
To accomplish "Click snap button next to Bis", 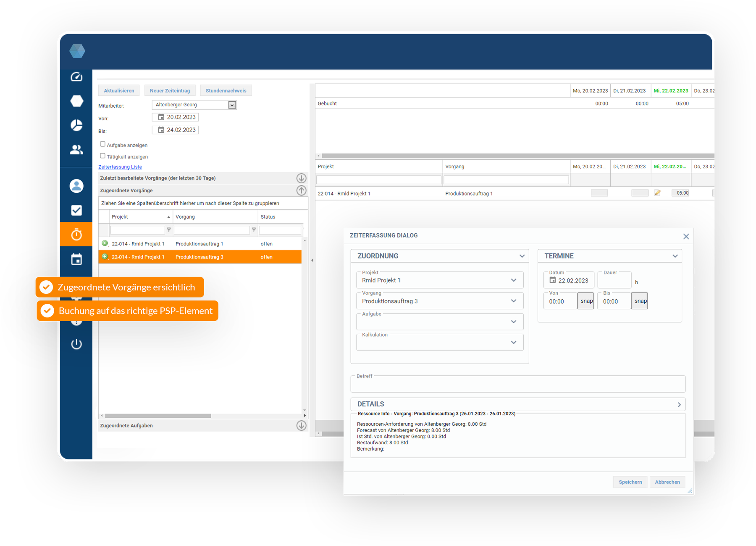I will coord(640,301).
